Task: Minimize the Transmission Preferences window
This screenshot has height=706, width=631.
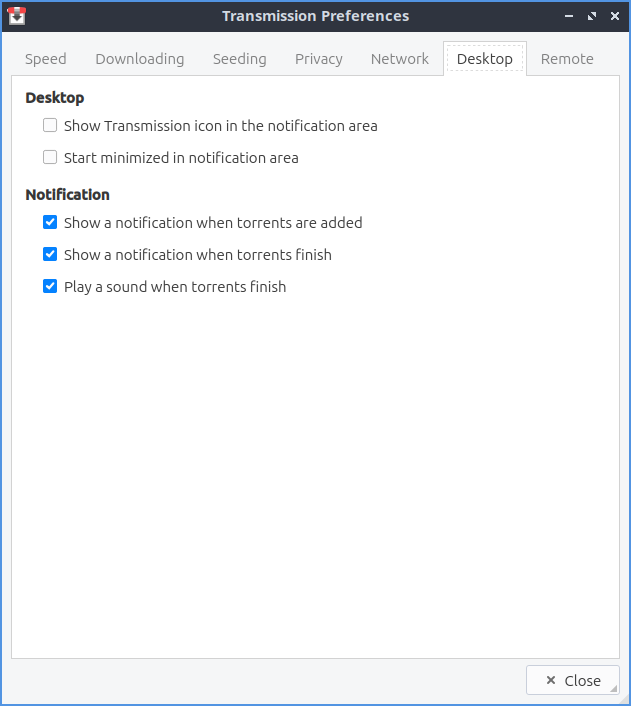Action: tap(569, 16)
